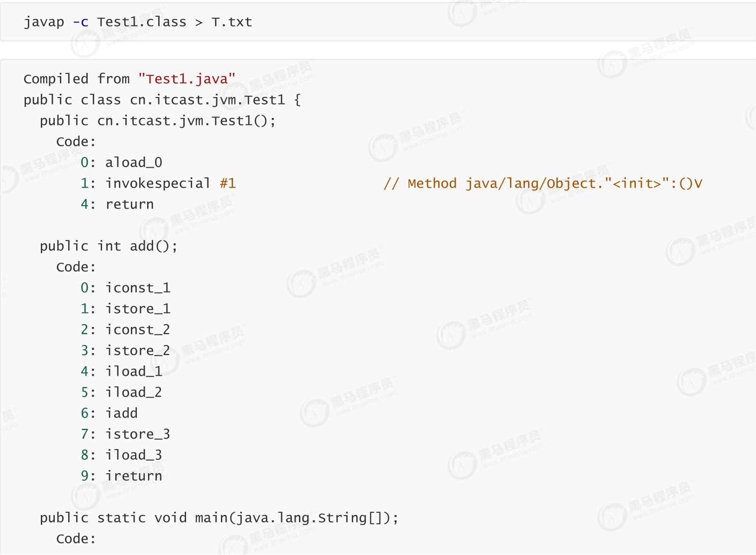Image resolution: width=756 pixels, height=555 pixels.
Task: Click the iconst_2 instruction
Action: tap(138, 330)
